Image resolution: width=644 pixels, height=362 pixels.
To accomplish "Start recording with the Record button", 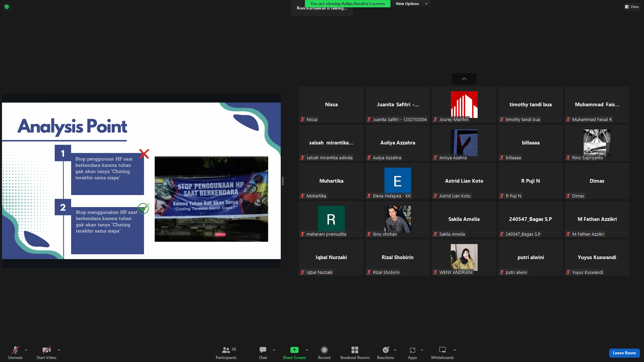I will coord(324,353).
